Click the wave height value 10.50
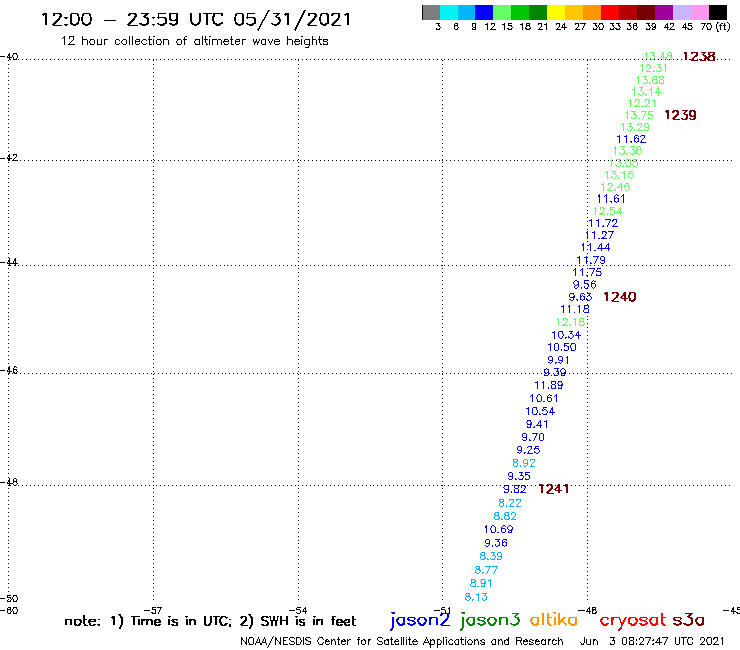This screenshot has height=650, width=740. (x=562, y=347)
